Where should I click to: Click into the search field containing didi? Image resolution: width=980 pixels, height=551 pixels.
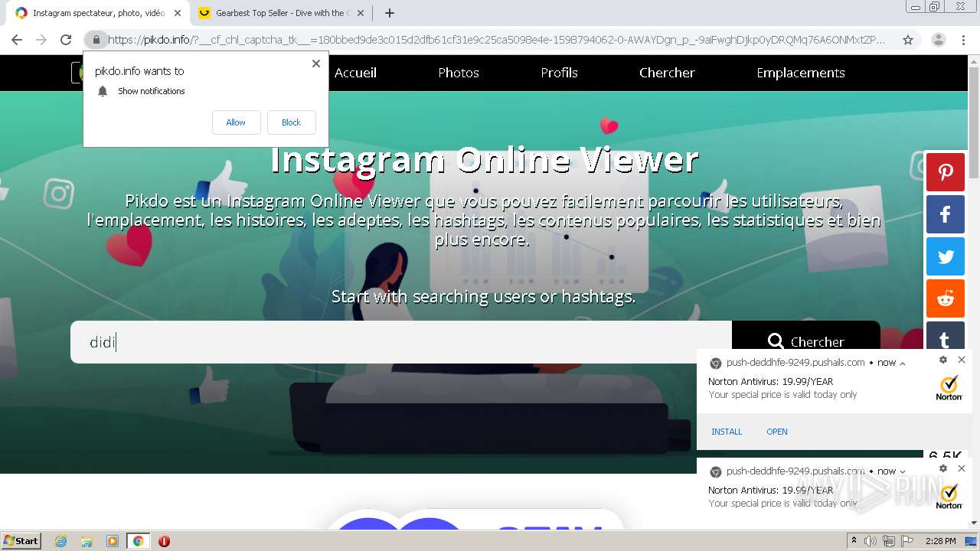click(401, 342)
